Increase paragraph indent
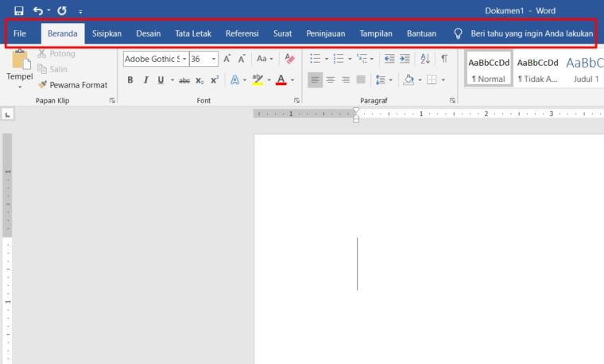Viewport: 604px width, 364px height. pyautogui.click(x=405, y=59)
